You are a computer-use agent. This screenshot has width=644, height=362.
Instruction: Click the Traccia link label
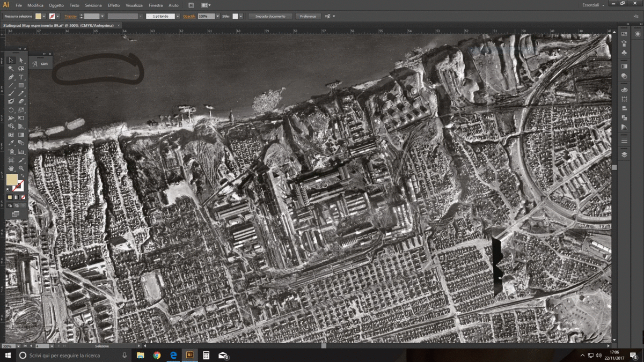[x=70, y=17]
